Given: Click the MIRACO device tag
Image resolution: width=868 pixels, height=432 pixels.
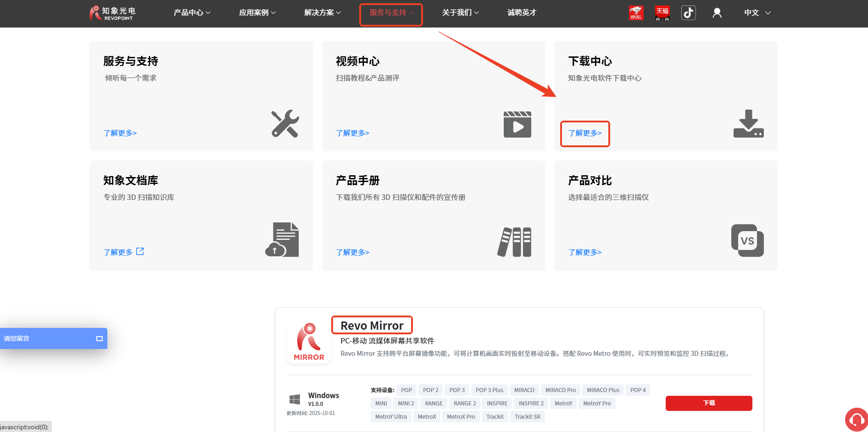Looking at the screenshot, I should click(x=524, y=390).
